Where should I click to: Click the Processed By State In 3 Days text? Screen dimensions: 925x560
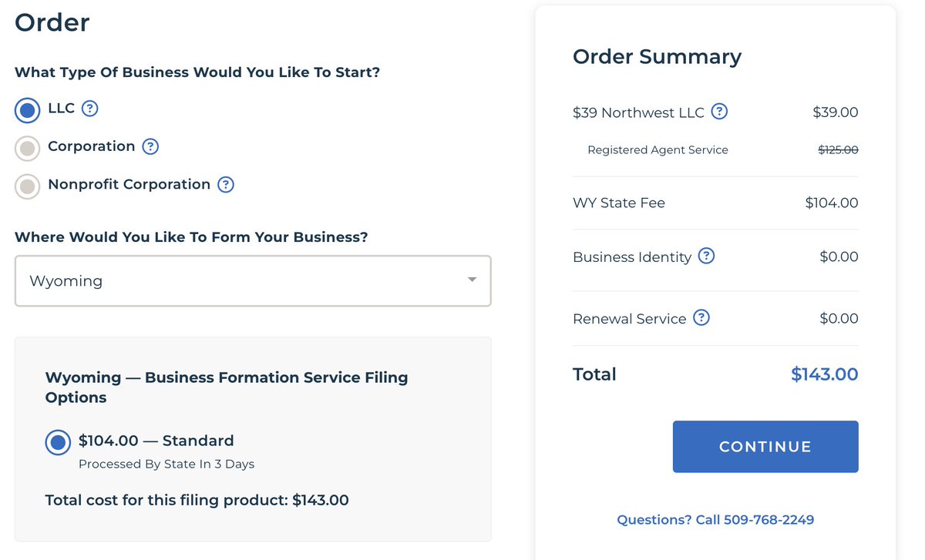click(166, 464)
